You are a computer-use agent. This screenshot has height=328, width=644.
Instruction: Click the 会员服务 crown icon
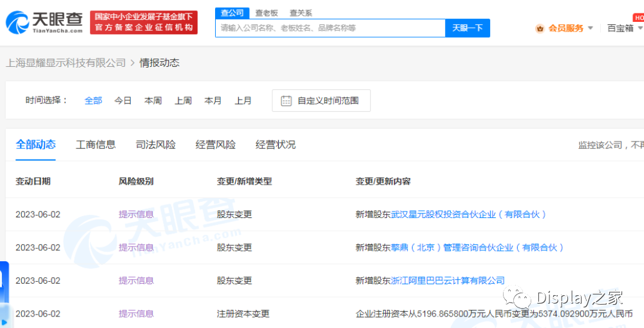pyautogui.click(x=540, y=28)
